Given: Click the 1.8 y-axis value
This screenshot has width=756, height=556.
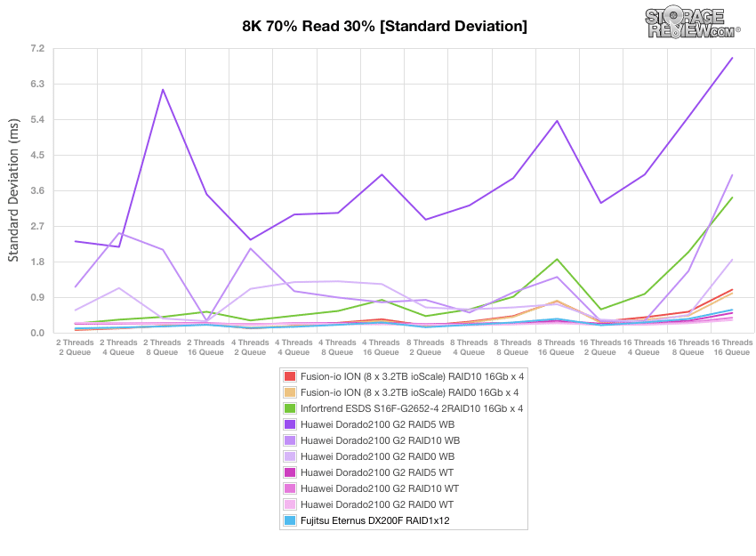Looking at the screenshot, I should click(x=37, y=262).
